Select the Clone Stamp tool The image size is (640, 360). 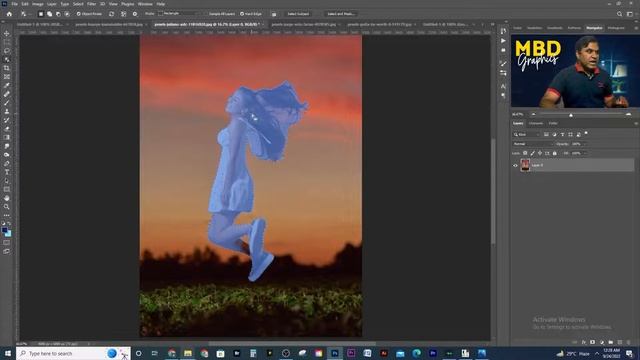(x=7, y=111)
